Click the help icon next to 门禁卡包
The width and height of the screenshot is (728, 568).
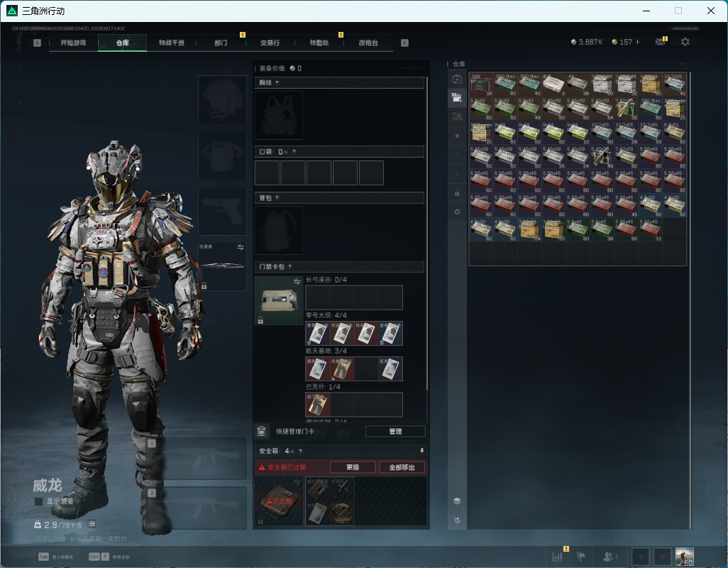(x=289, y=266)
